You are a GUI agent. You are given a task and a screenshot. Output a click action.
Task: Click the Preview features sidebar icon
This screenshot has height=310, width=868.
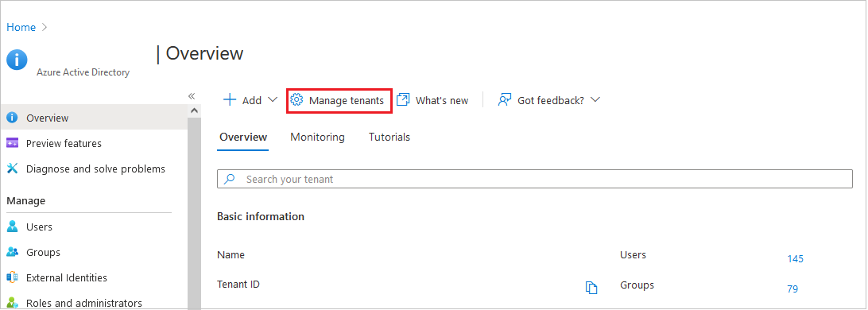[12, 143]
